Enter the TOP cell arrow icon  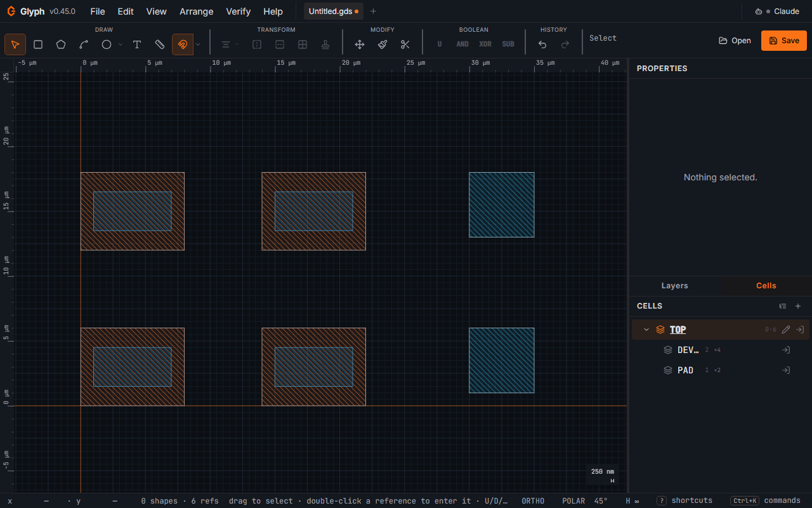[801, 330]
